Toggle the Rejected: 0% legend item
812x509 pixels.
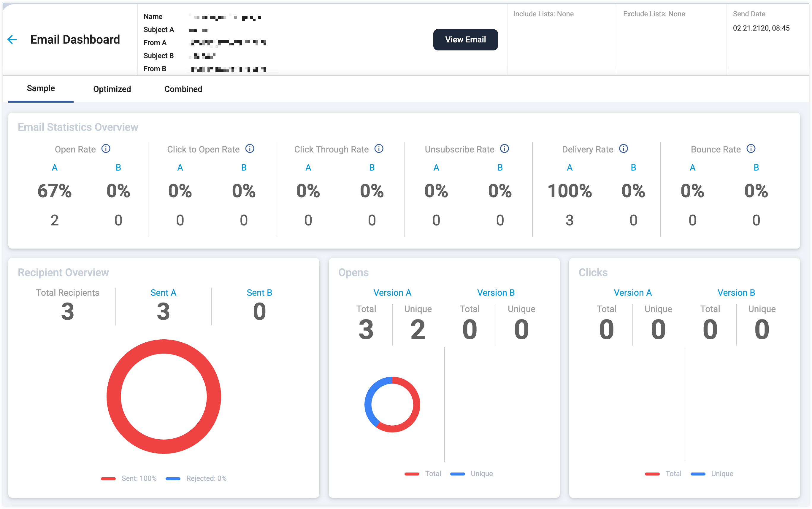click(196, 478)
